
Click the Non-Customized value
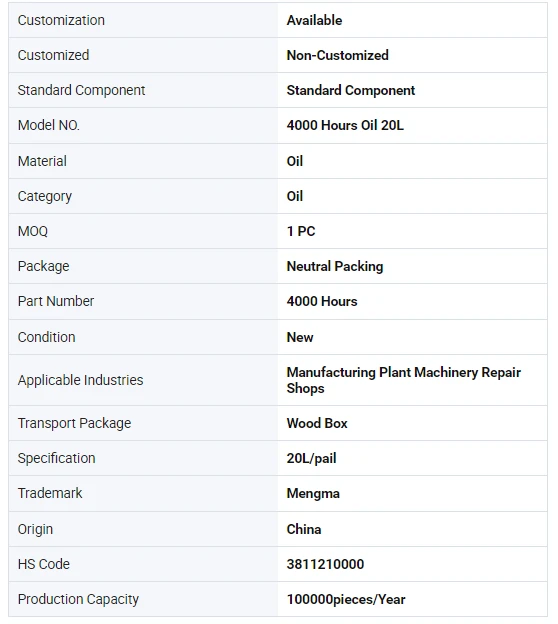click(x=338, y=55)
